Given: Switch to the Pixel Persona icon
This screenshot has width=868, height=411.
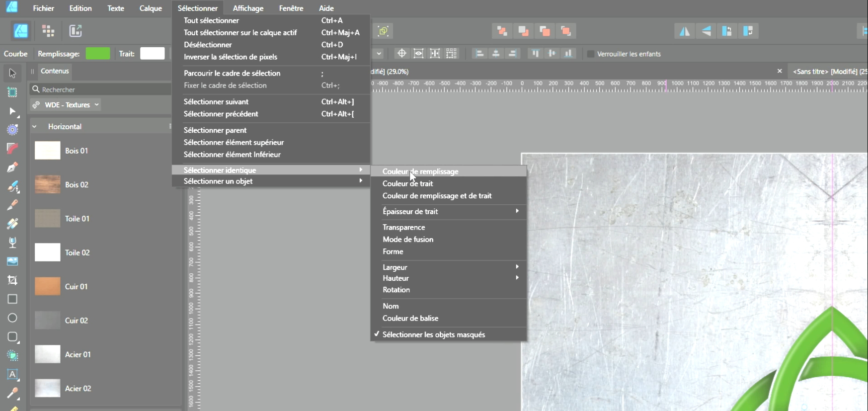Looking at the screenshot, I should (x=48, y=31).
